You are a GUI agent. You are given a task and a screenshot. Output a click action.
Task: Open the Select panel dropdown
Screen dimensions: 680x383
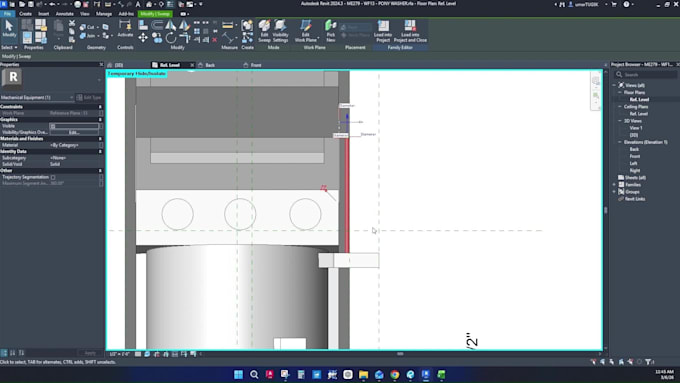9,47
